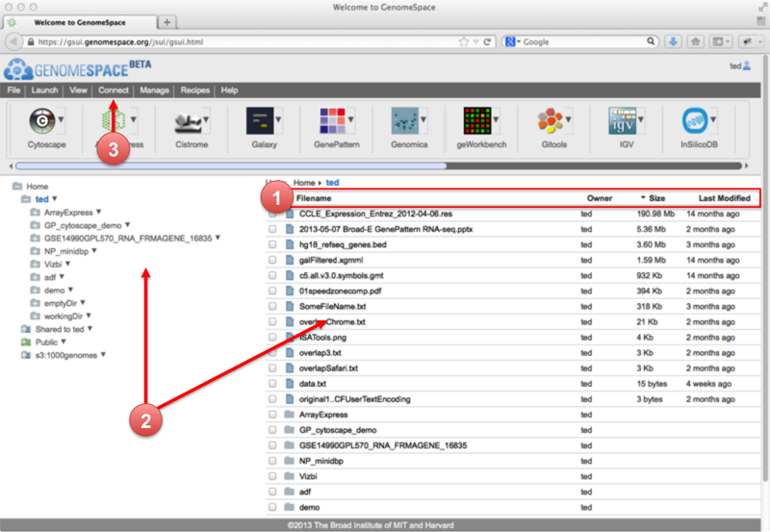Click the ted user profile icon
This screenshot has height=532, width=770.
747,65
